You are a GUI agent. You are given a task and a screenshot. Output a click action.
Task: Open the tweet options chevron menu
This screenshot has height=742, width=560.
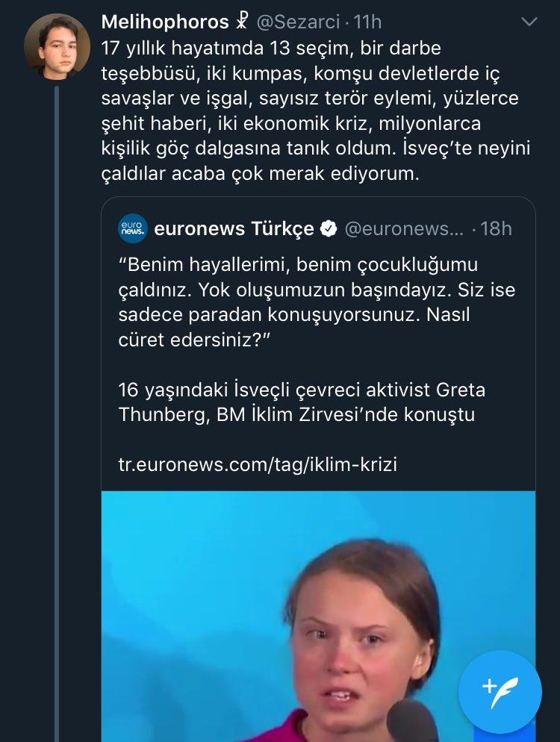tap(529, 22)
